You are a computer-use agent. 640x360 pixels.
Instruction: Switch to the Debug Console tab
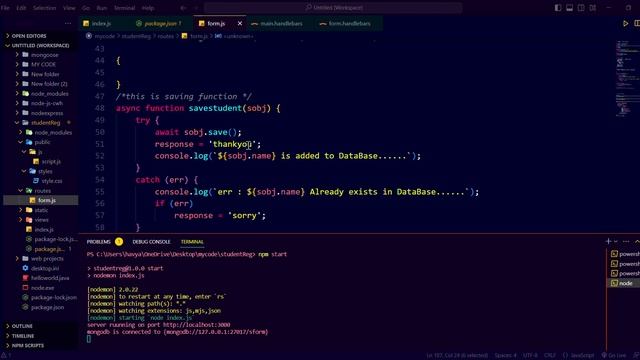point(151,242)
